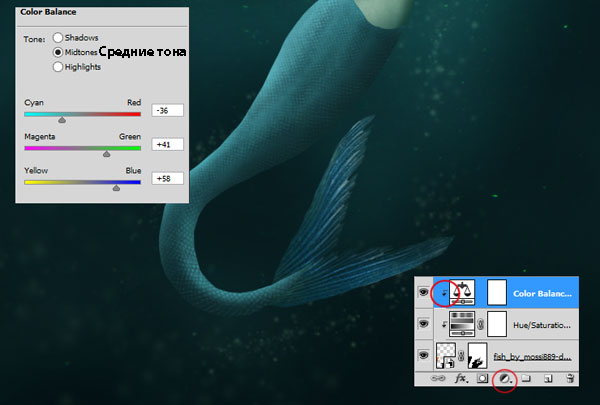Toggle the fish layer mask link icon
The width and height of the screenshot is (600, 405).
[x=461, y=356]
